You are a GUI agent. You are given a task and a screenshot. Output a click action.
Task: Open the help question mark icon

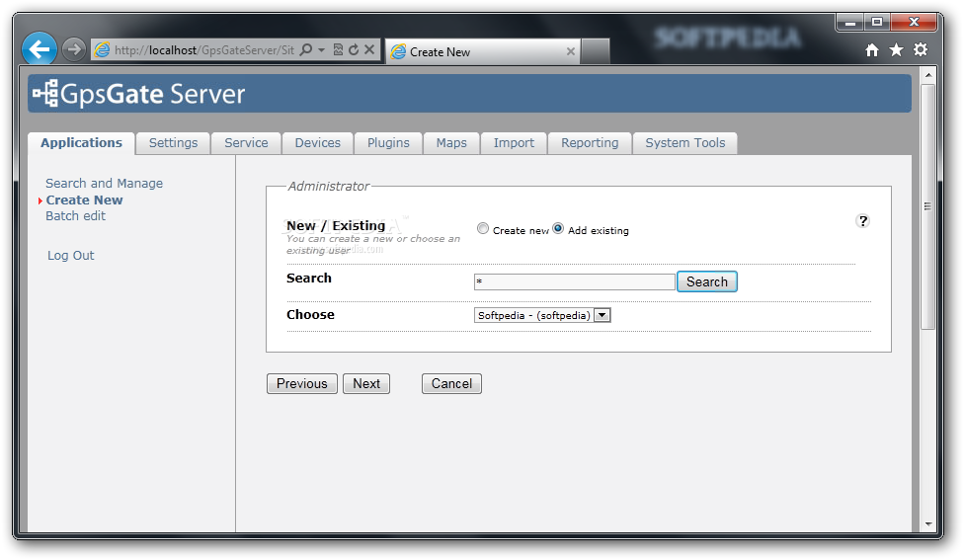click(x=863, y=220)
